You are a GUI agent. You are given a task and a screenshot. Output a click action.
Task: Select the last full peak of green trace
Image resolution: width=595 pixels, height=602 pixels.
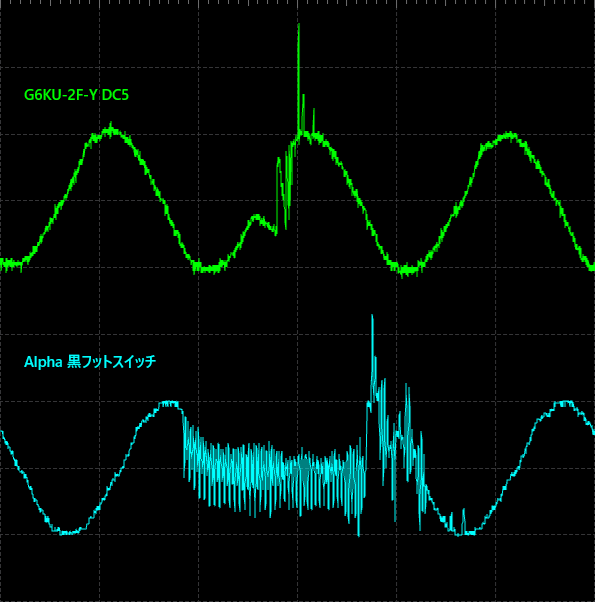(x=509, y=136)
